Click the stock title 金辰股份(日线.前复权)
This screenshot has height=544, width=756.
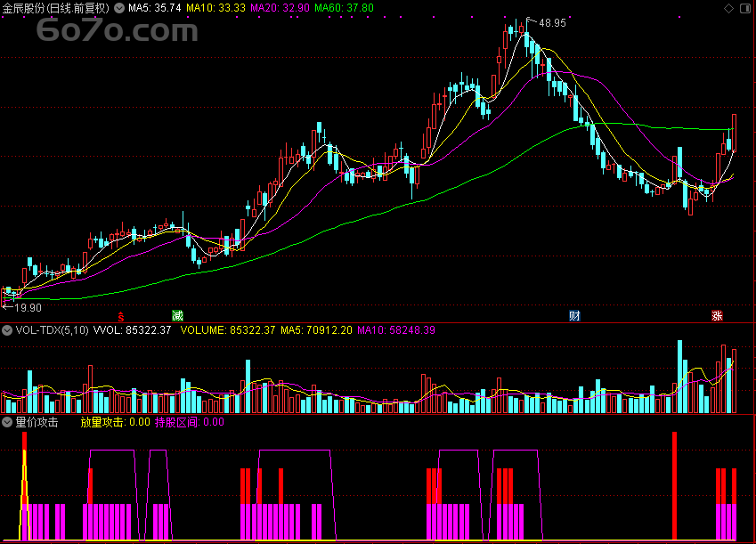(56, 8)
